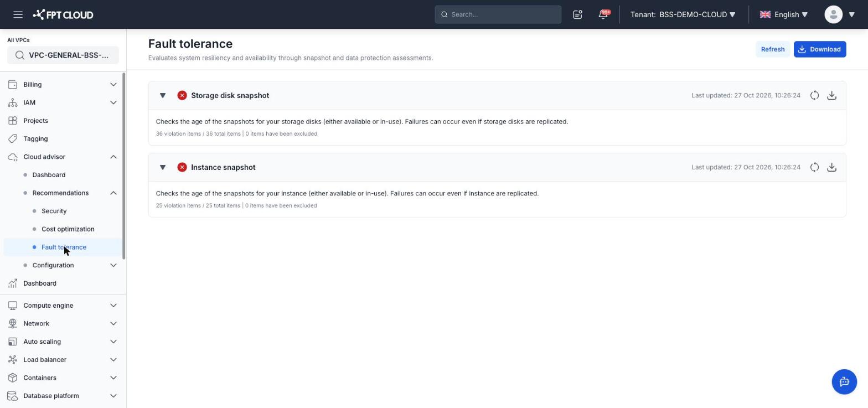Viewport: 868px width, 408px height.
Task: Click the Billing sidebar icon
Action: coord(13,85)
